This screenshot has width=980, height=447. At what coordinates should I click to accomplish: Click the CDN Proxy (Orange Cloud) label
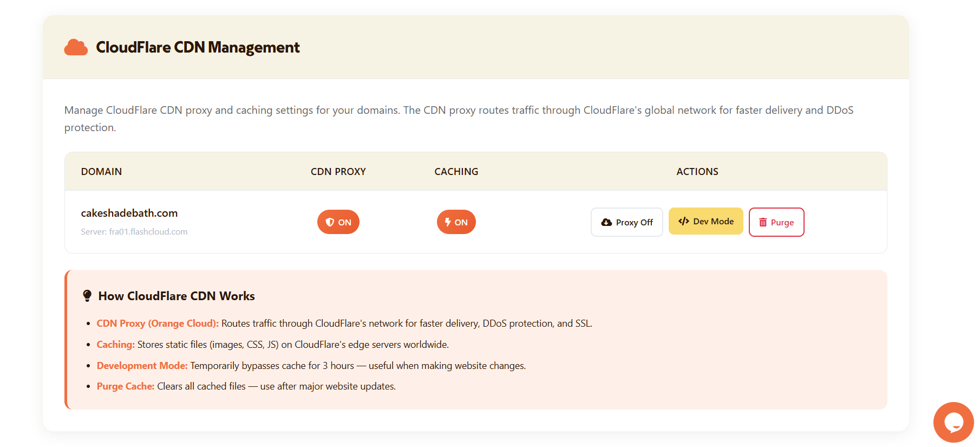(x=158, y=323)
